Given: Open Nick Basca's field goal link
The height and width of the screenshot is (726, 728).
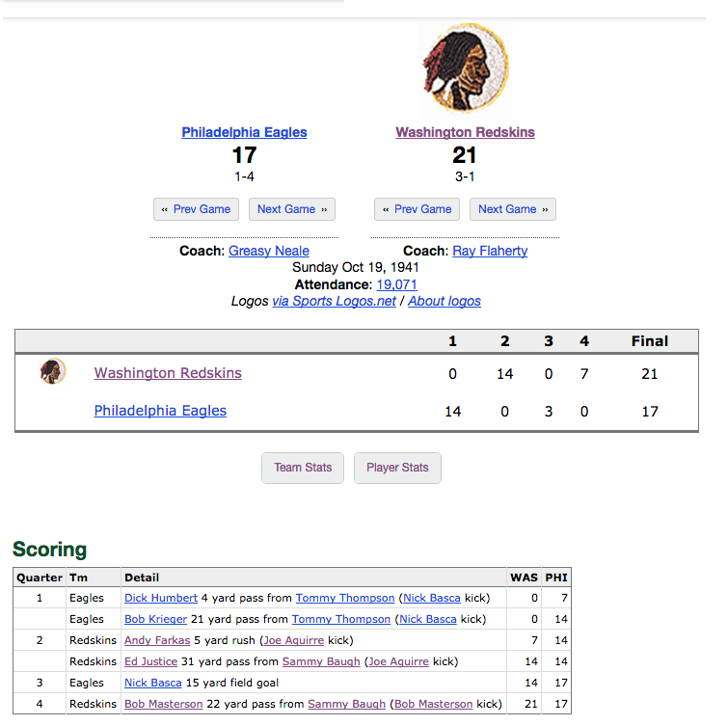Looking at the screenshot, I should [153, 683].
